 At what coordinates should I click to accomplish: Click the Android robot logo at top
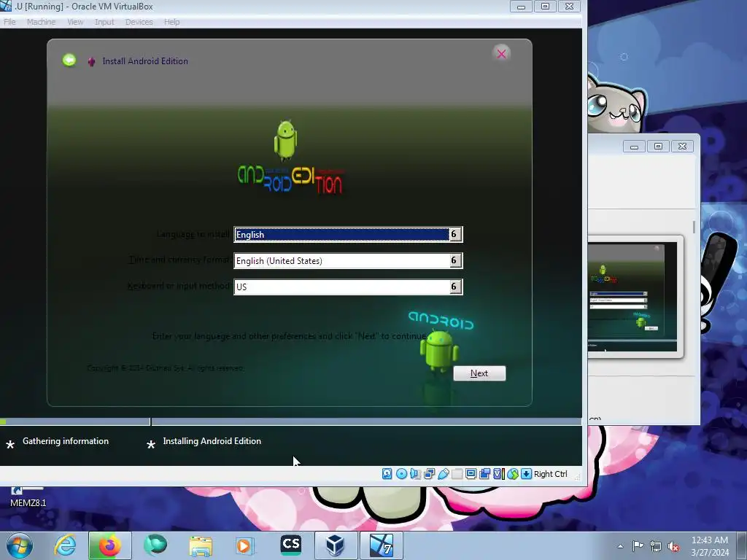click(x=286, y=139)
